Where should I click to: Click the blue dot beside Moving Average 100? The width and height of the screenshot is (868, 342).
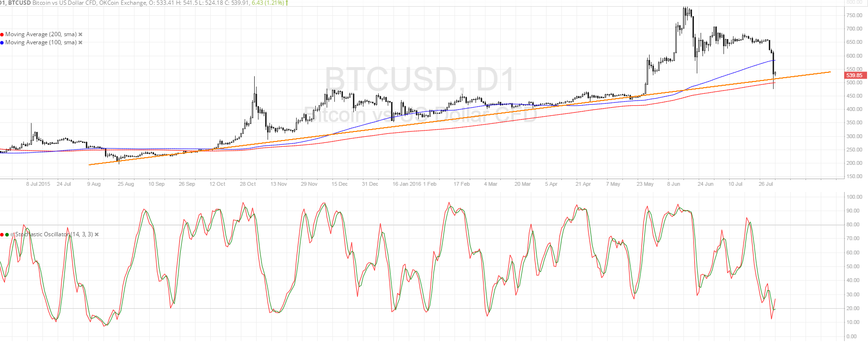2,42
